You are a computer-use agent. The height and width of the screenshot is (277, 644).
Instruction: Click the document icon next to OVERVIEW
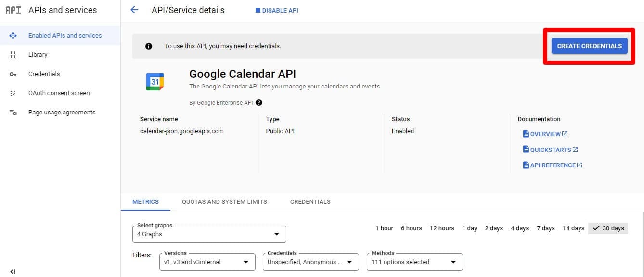[526, 134]
